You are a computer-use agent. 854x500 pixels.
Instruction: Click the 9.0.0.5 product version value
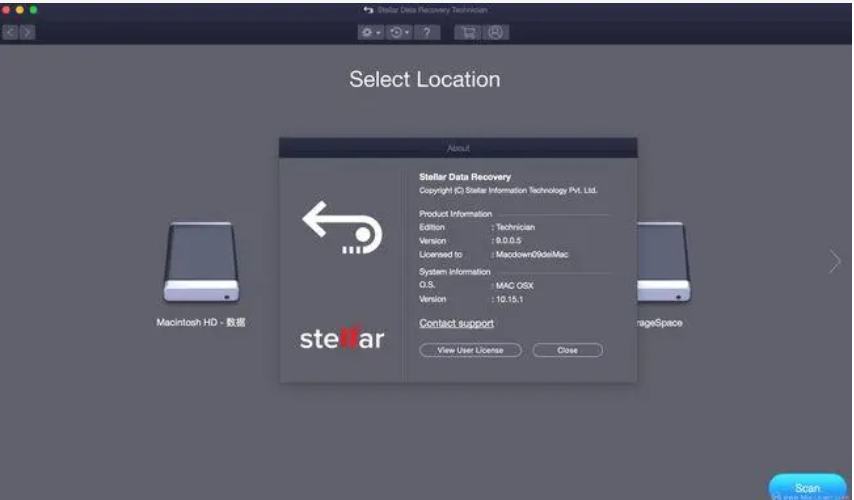point(508,241)
